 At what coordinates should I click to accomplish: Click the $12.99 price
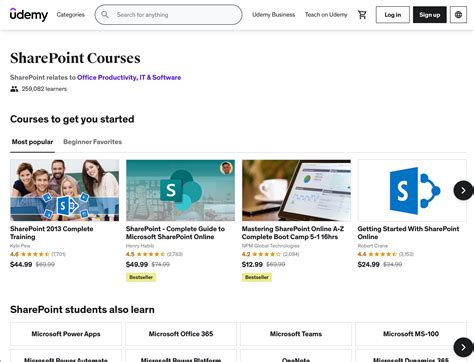[252, 264]
